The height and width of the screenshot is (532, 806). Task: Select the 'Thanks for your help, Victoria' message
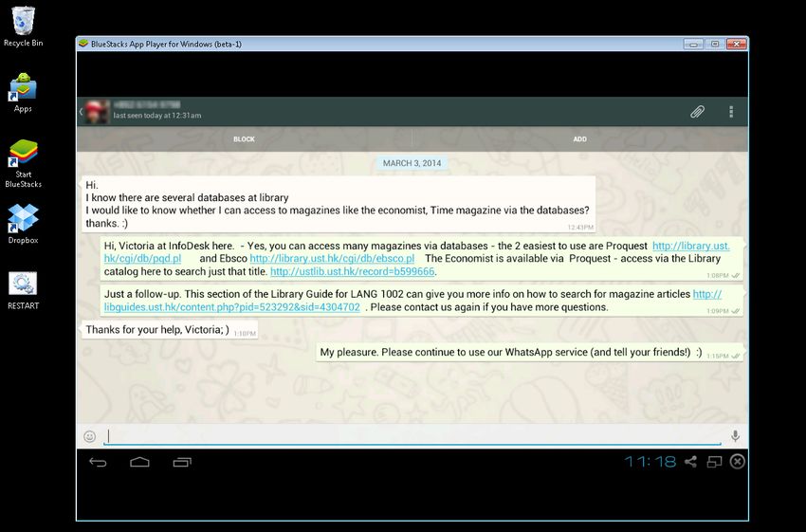[x=170, y=329]
